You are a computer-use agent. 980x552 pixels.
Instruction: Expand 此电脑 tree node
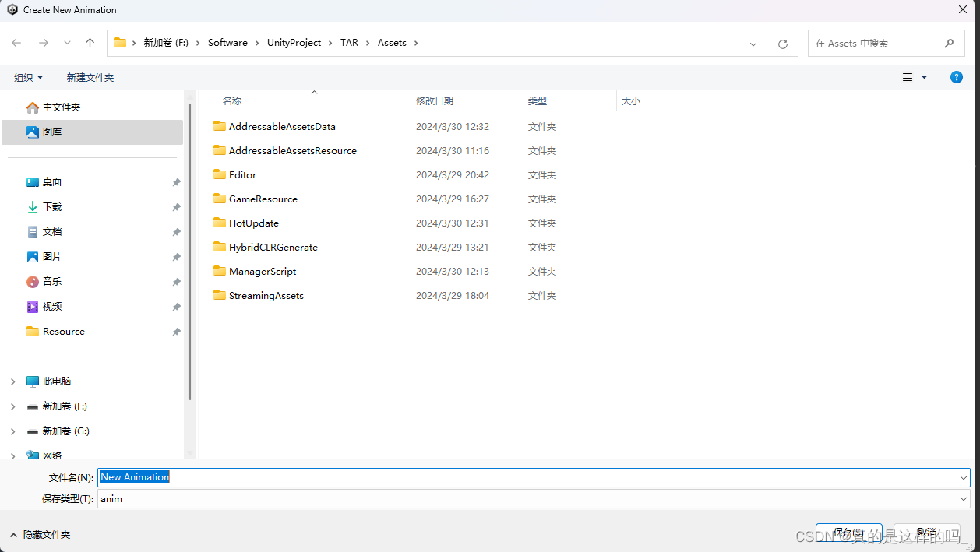click(x=12, y=381)
